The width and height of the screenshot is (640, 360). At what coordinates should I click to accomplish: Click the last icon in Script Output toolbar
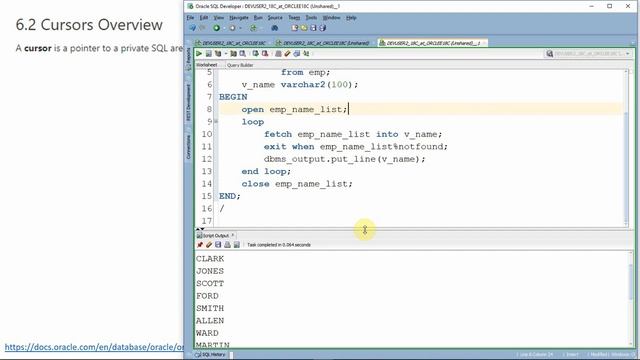coord(236,244)
